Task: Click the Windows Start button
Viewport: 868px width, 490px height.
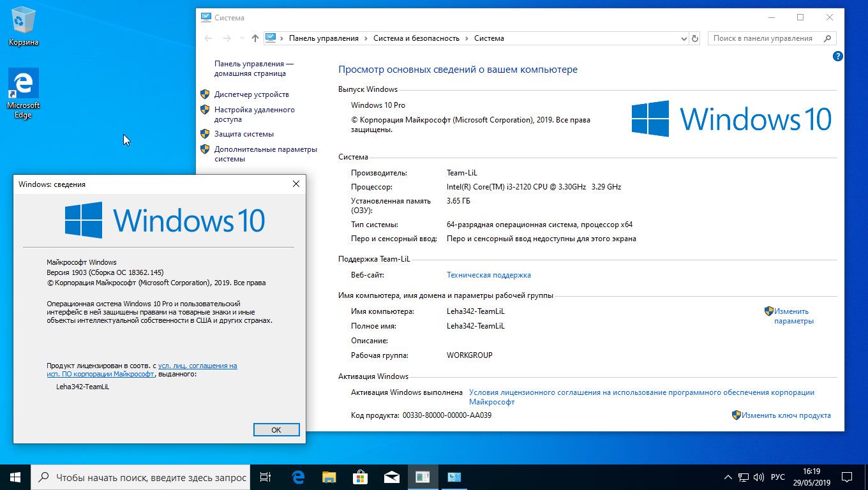Action: point(15,477)
